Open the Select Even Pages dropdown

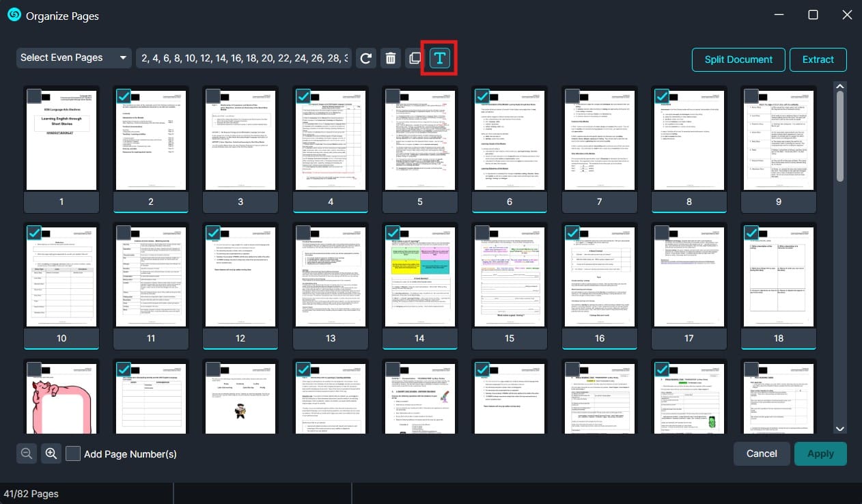[74, 58]
